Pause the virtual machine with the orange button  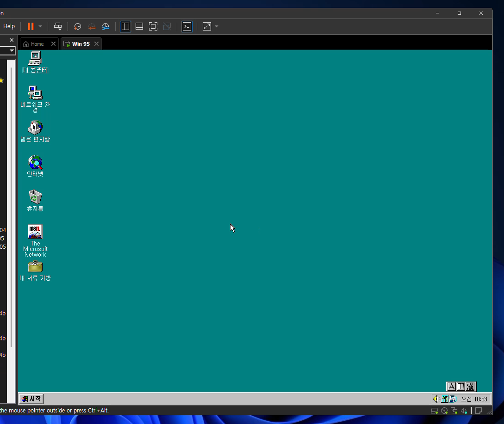(31, 26)
